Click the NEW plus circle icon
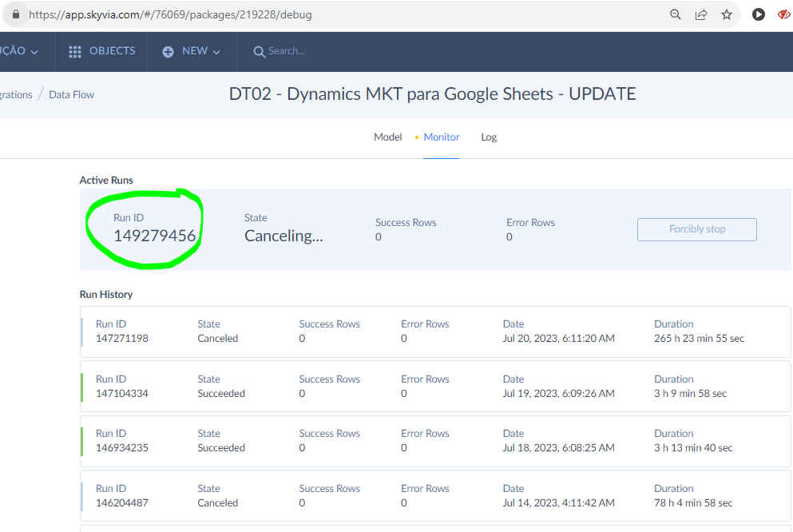 [168, 52]
